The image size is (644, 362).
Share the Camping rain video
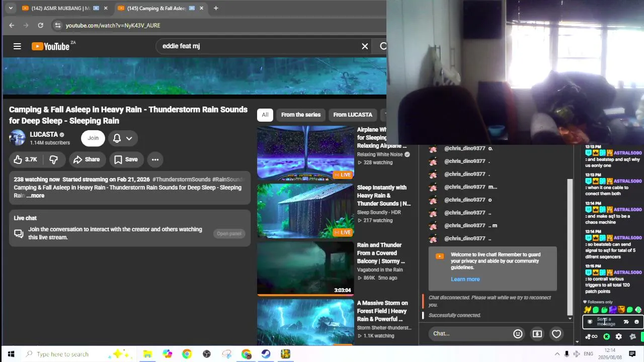87,159
